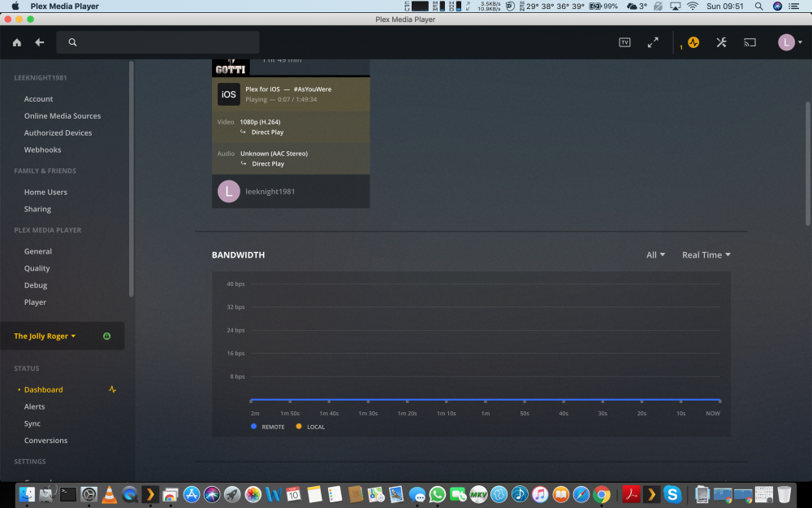Toggle the LOCAL legend series
This screenshot has width=812, height=508.
(310, 427)
